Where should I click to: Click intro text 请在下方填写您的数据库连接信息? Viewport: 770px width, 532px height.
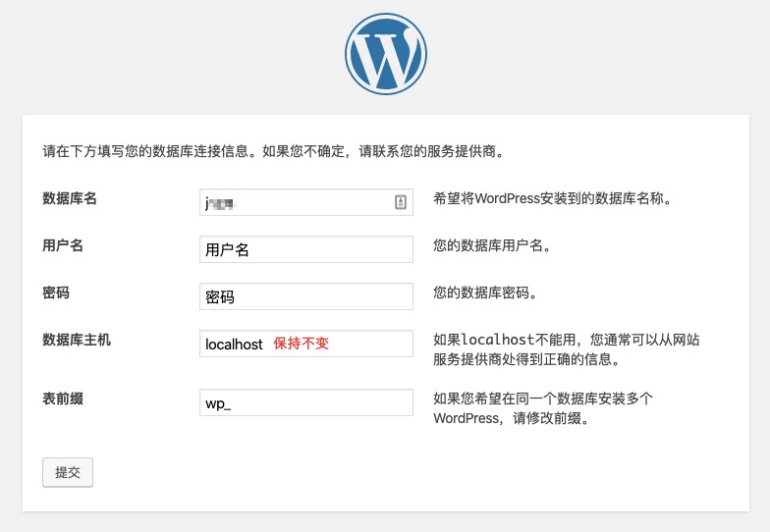click(x=273, y=151)
